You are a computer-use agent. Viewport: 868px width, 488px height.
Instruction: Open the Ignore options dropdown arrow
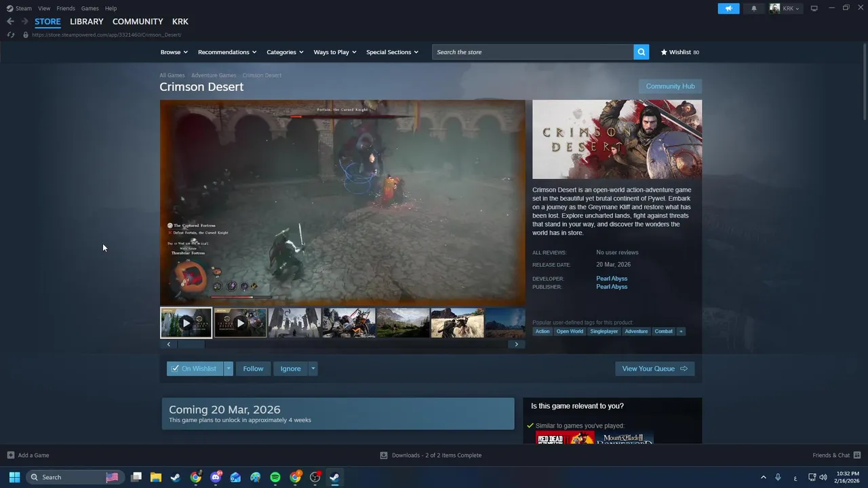coord(313,369)
